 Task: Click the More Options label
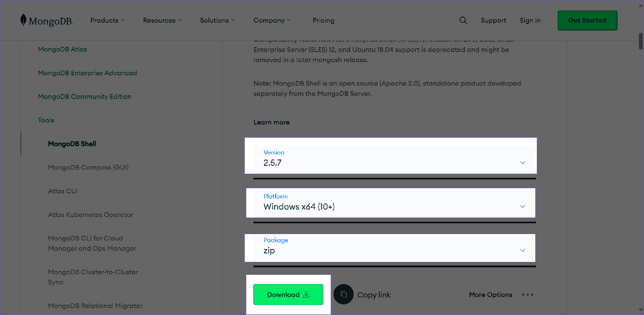coord(490,295)
